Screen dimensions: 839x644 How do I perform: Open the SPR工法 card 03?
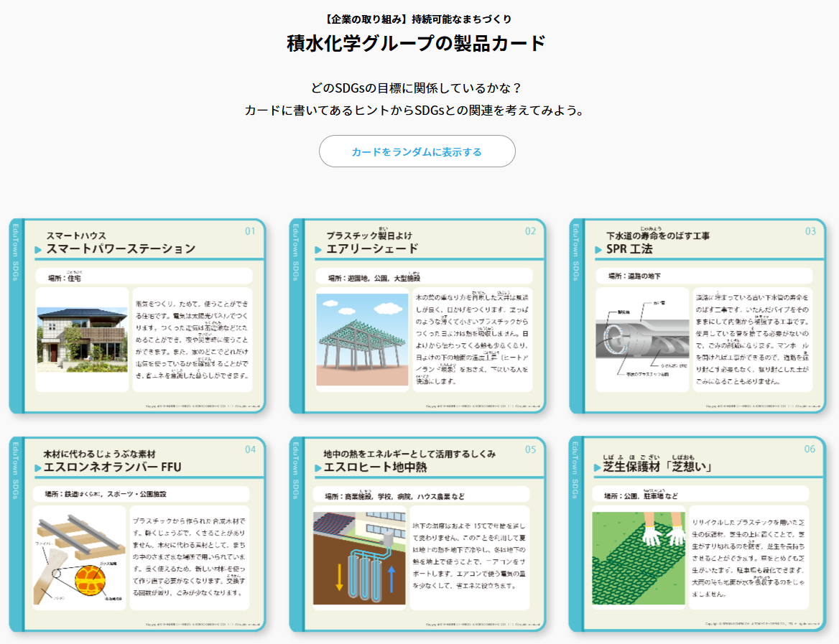[x=697, y=316]
